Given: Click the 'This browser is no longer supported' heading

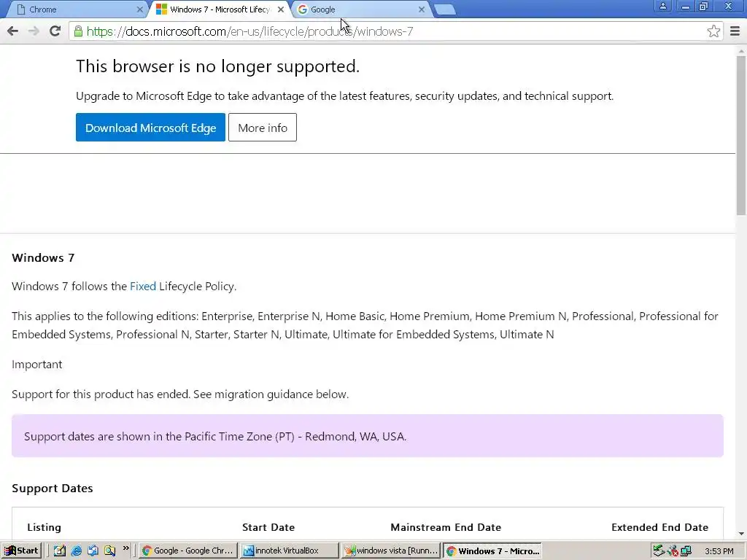Looking at the screenshot, I should [217, 66].
